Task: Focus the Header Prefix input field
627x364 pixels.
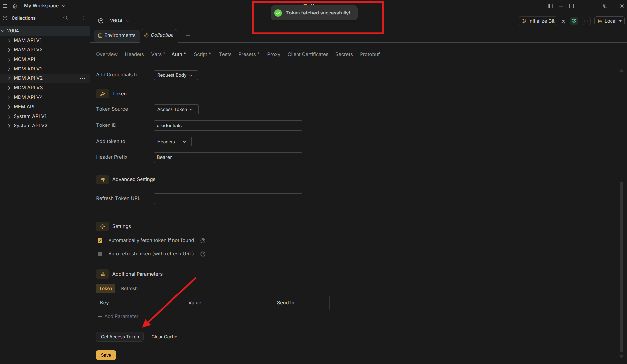Action: click(228, 157)
